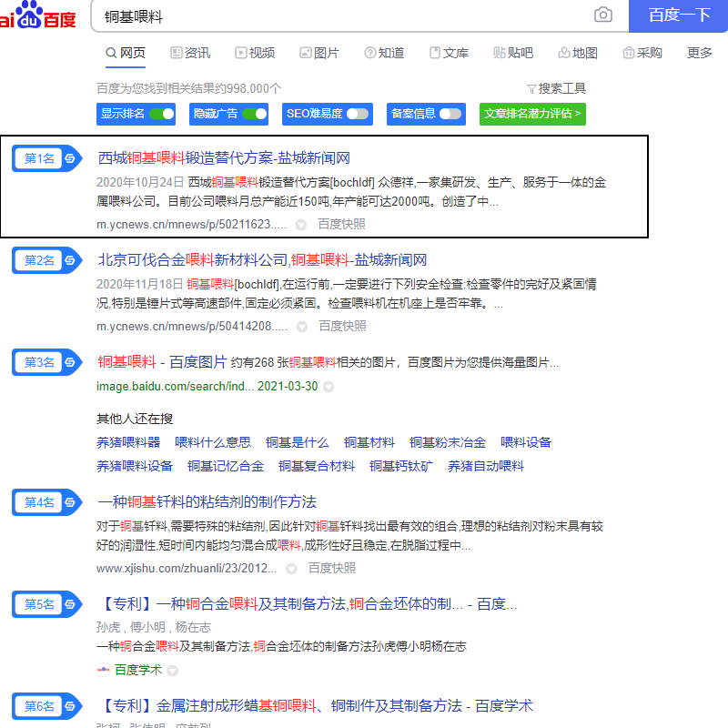The image size is (728, 728).
Task: Go to the 地图 tab
Action: click(x=578, y=53)
